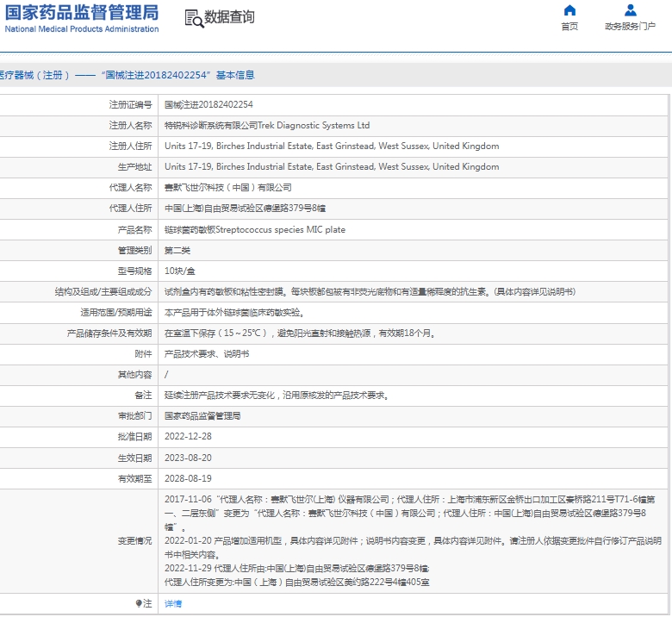Click the 首页 text link

(x=569, y=27)
